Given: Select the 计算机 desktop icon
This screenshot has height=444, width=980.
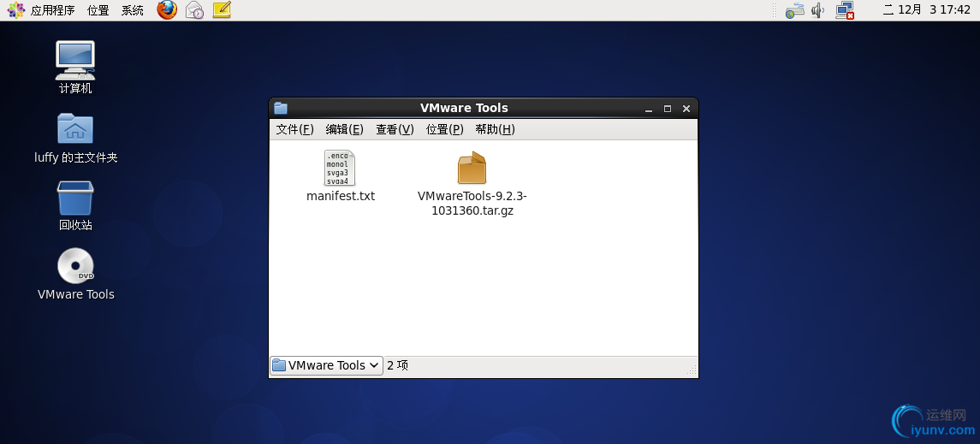Looking at the screenshot, I should tap(75, 68).
